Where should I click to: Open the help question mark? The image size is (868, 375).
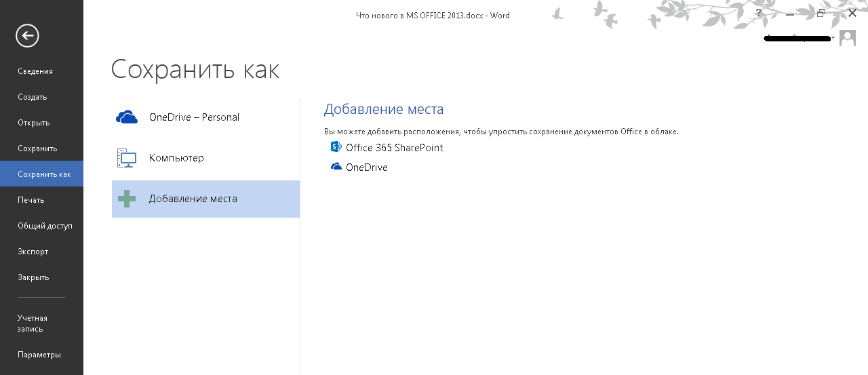pyautogui.click(x=759, y=13)
